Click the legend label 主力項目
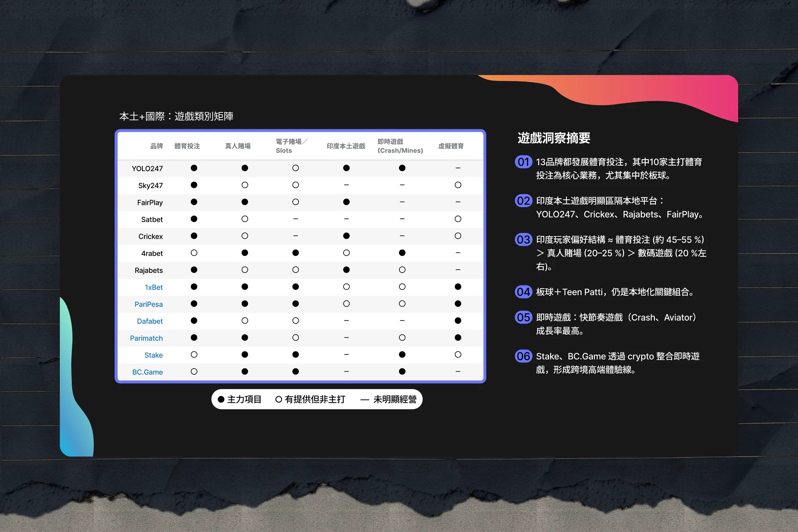798x532 pixels. pos(244,399)
